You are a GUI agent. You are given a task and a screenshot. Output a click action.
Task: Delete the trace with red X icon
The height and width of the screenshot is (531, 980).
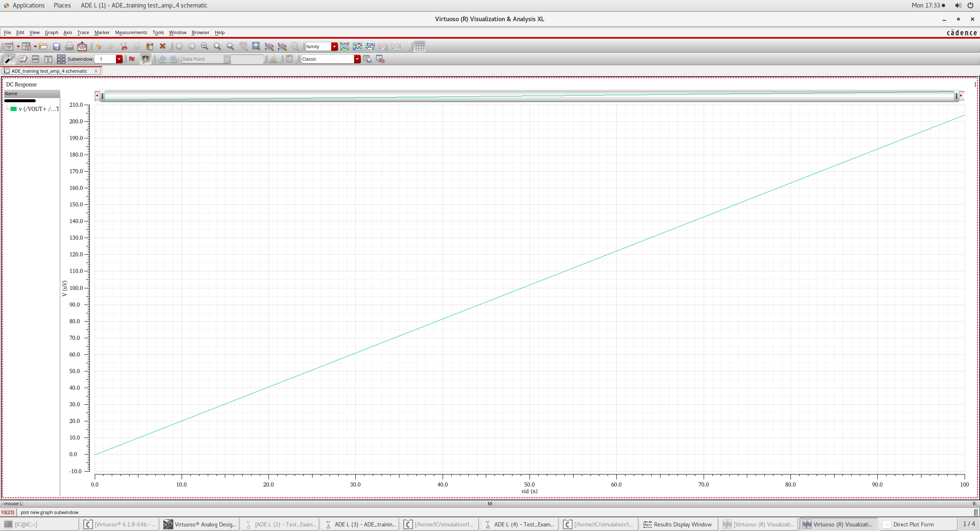pyautogui.click(x=163, y=47)
